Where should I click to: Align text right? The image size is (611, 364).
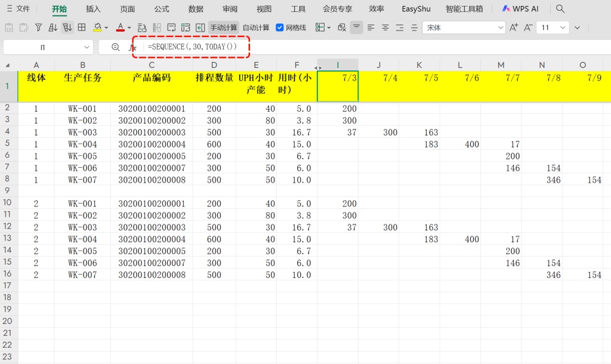coord(399,27)
